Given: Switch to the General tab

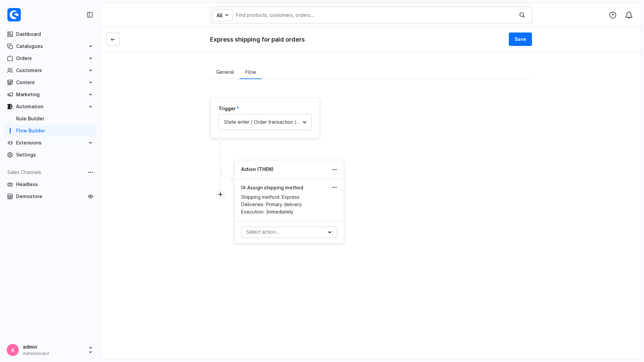Looking at the screenshot, I should (225, 72).
